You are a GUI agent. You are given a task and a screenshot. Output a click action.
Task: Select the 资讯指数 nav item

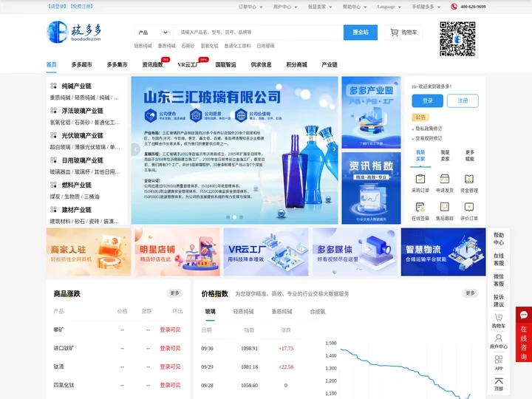[153, 64]
